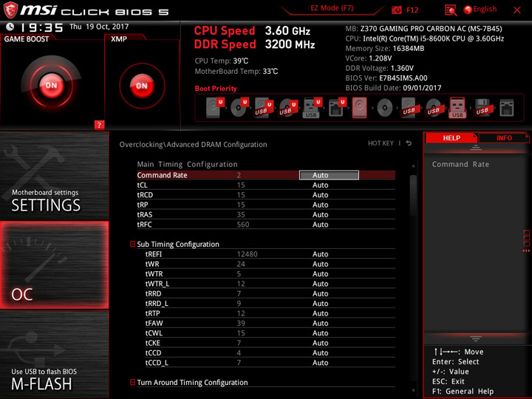
Task: Open the tRP Auto setting field
Action: pyautogui.click(x=320, y=205)
